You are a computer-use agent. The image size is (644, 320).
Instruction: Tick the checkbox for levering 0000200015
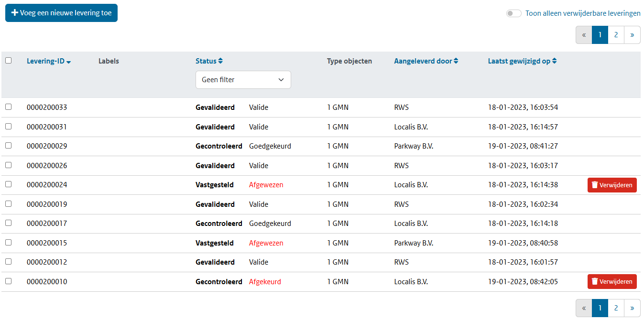8,243
